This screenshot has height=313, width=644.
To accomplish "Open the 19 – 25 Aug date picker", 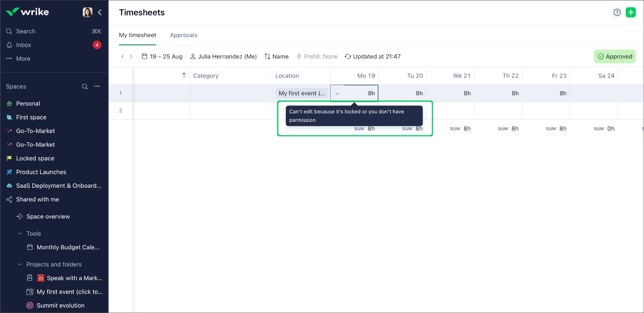I will [x=162, y=57].
